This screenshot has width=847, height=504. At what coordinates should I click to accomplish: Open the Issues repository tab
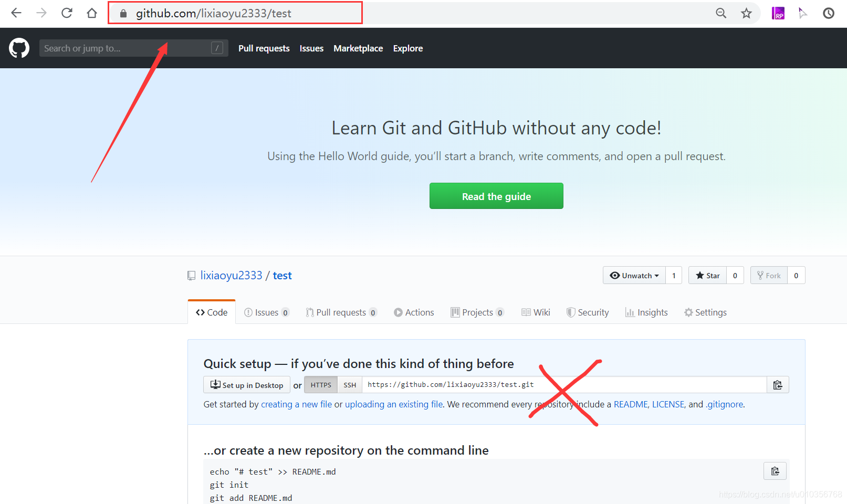click(267, 312)
